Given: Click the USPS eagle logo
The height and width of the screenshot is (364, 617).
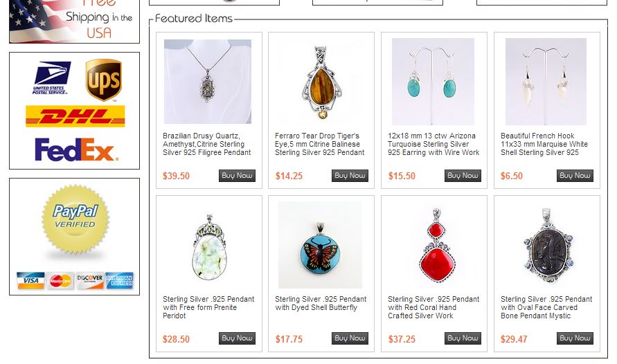Looking at the screenshot, I should tap(51, 78).
